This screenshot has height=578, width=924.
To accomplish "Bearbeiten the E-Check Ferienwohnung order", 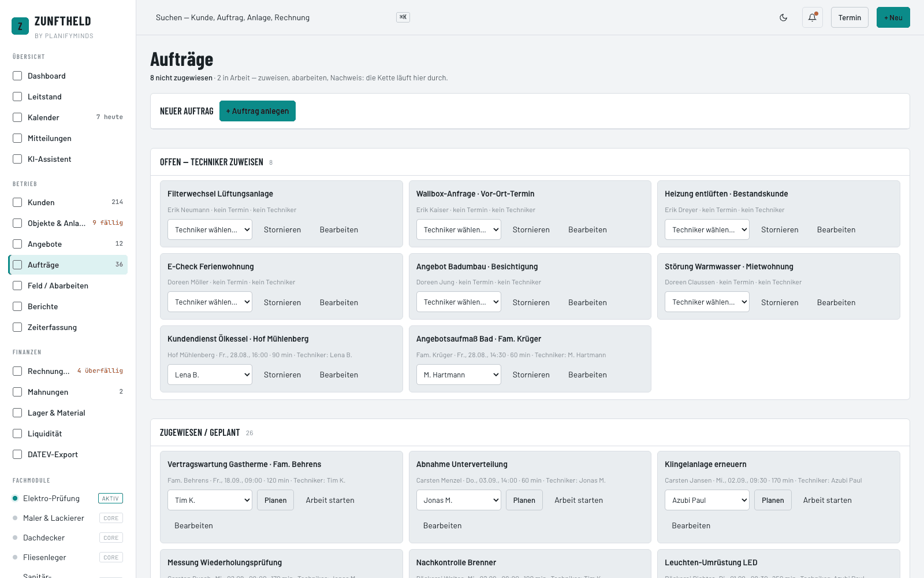I will tap(339, 302).
